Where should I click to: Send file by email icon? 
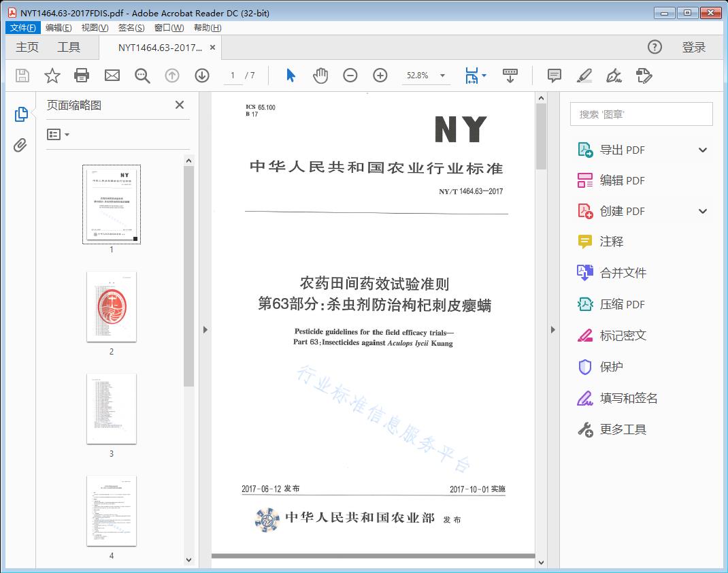(x=112, y=76)
